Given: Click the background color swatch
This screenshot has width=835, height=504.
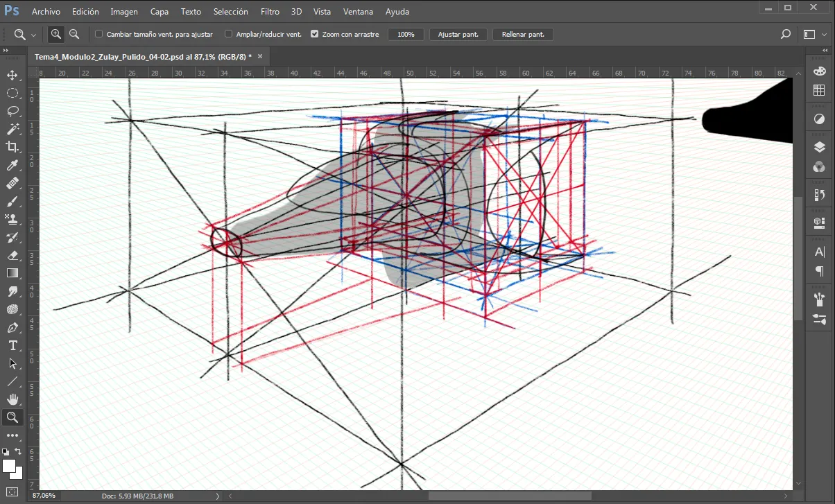Looking at the screenshot, I should [19, 475].
